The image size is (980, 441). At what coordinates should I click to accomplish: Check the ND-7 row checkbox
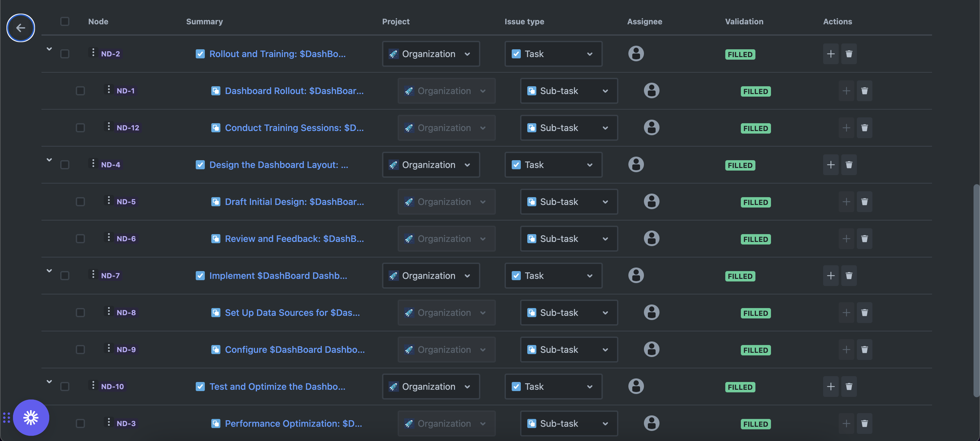click(65, 276)
